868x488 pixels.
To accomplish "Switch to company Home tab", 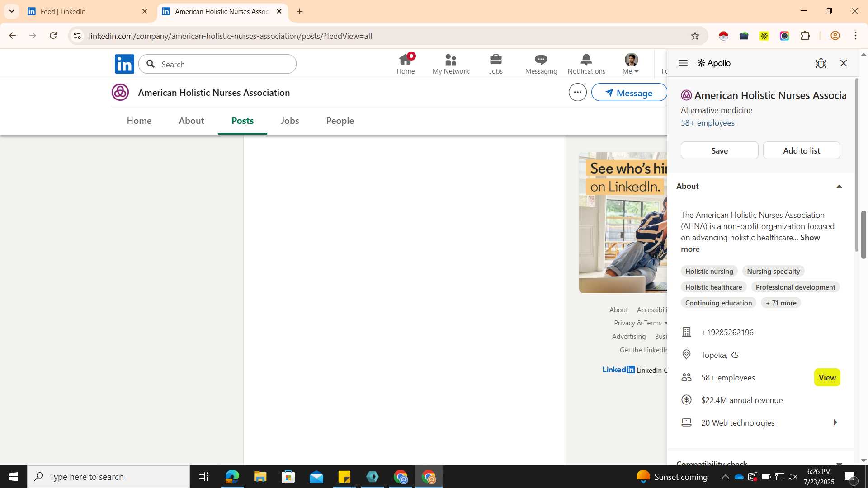I will (x=139, y=121).
